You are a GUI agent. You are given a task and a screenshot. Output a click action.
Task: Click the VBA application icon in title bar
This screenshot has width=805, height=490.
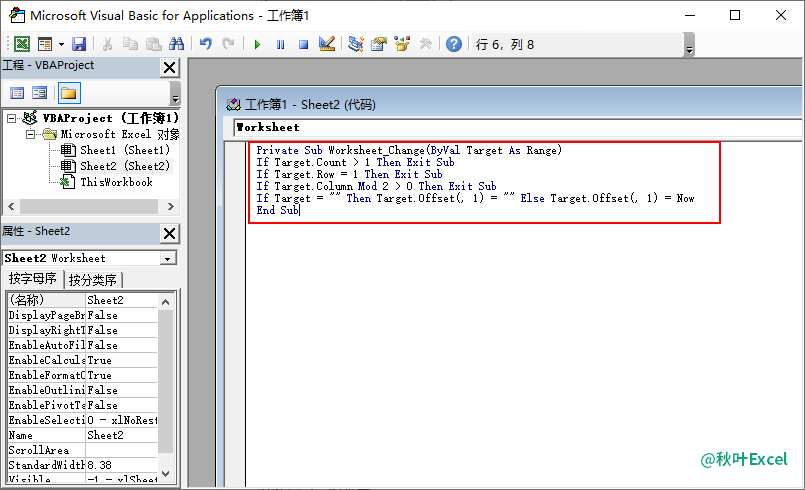[17, 15]
